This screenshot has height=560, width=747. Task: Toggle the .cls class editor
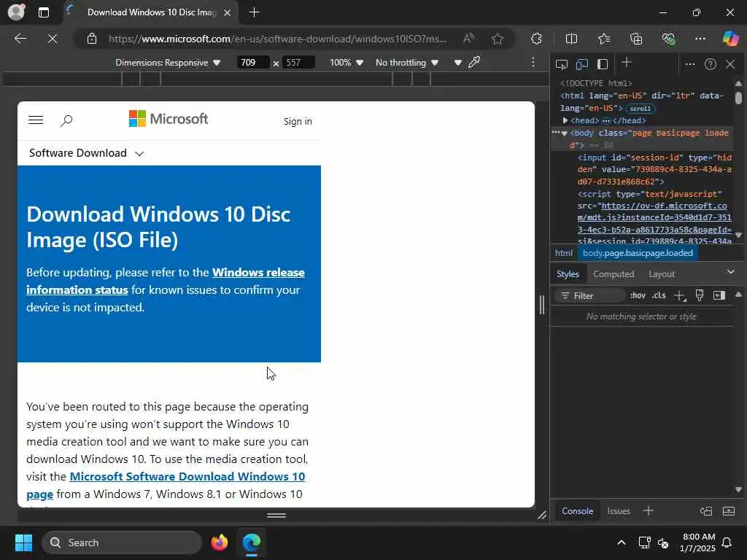[659, 296]
